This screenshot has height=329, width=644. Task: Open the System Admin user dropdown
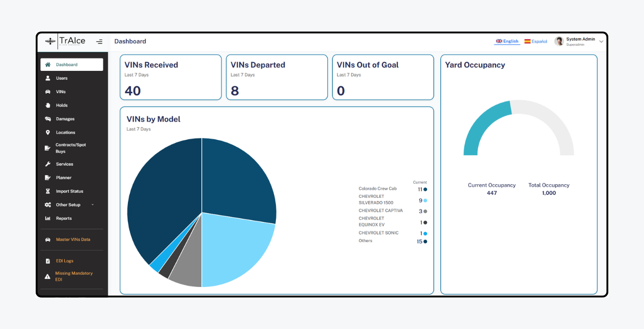[x=601, y=41]
